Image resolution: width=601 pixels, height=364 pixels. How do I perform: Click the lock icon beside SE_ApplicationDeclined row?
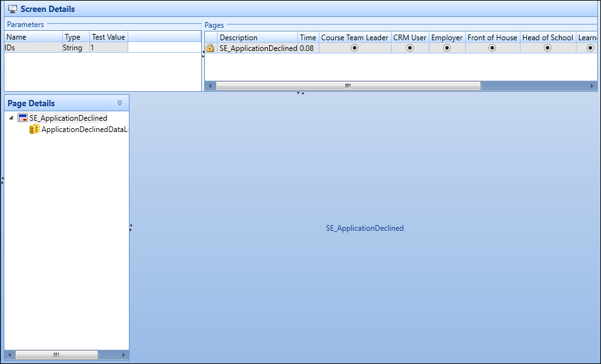click(211, 48)
